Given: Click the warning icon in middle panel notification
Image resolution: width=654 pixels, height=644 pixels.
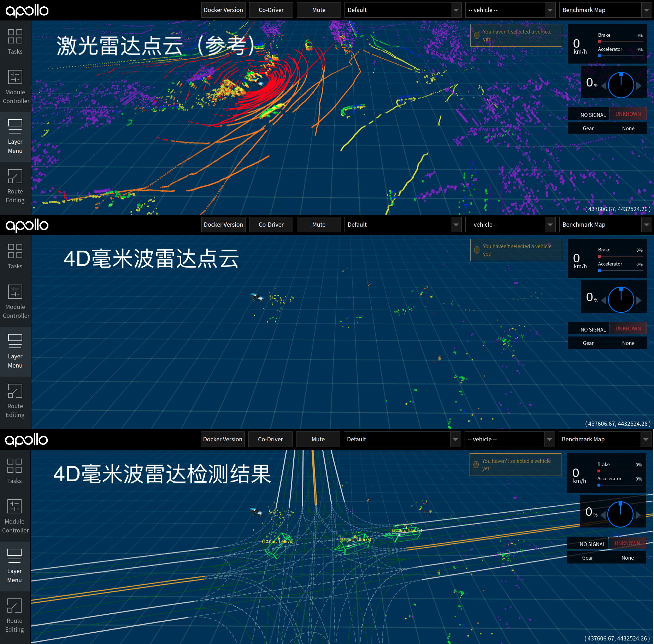Looking at the screenshot, I should click(477, 250).
